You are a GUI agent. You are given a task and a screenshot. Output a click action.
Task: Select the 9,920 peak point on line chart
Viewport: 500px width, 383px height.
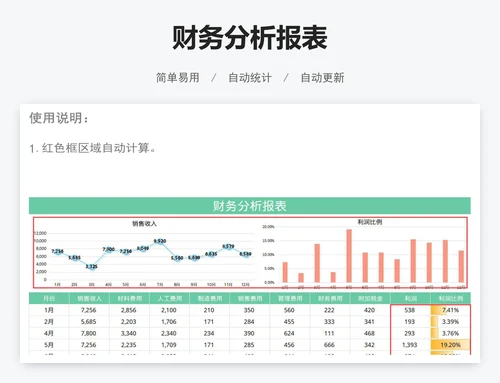(160, 241)
